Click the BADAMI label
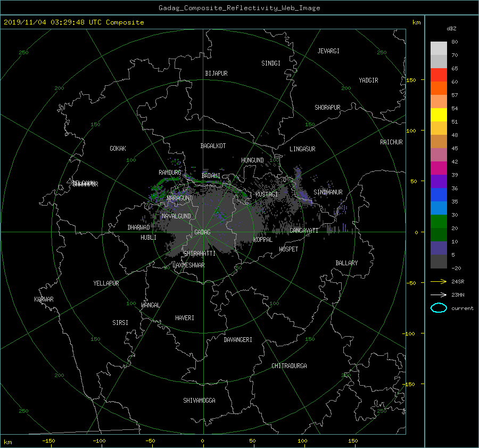 [211, 176]
